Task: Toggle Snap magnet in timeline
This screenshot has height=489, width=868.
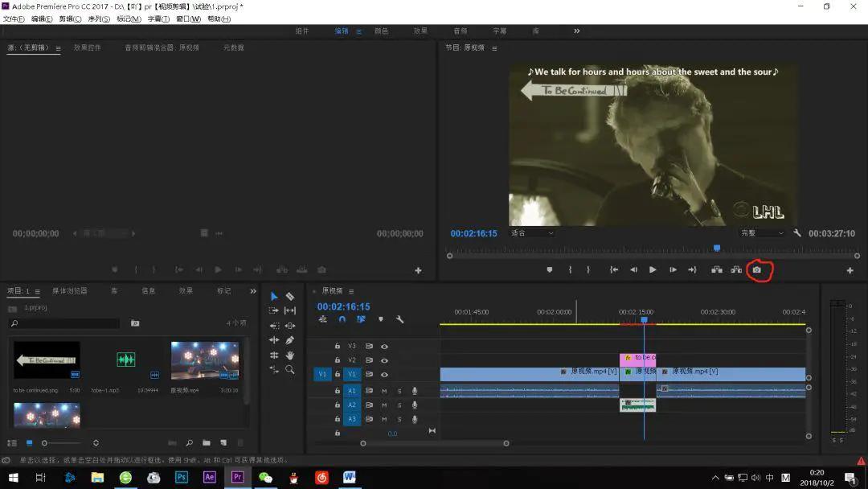Action: pyautogui.click(x=342, y=319)
